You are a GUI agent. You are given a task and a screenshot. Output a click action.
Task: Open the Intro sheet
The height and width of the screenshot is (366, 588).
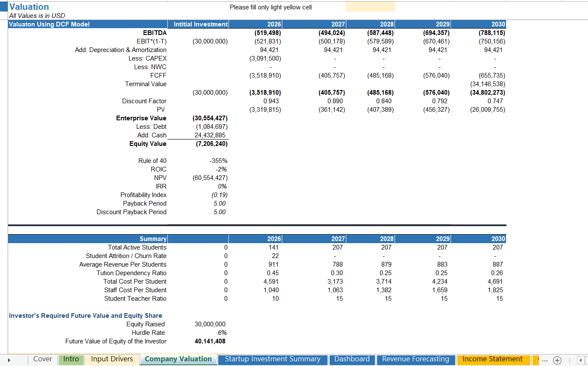tap(71, 360)
